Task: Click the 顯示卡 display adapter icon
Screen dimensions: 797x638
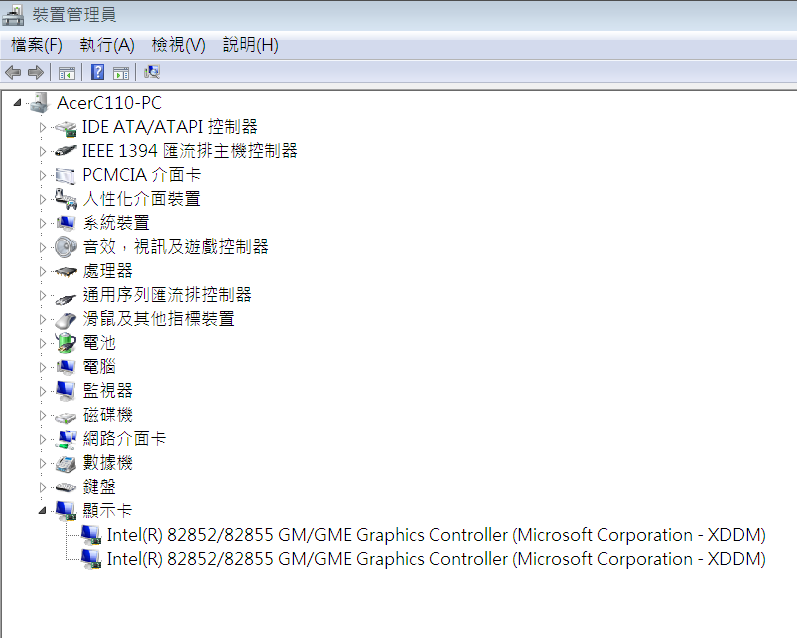Action: [x=66, y=511]
